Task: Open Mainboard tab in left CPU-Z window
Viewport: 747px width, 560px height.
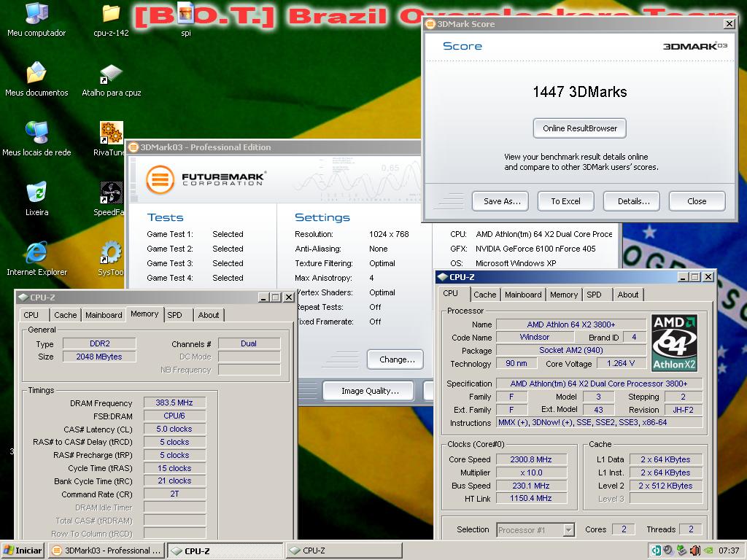Action: point(104,315)
